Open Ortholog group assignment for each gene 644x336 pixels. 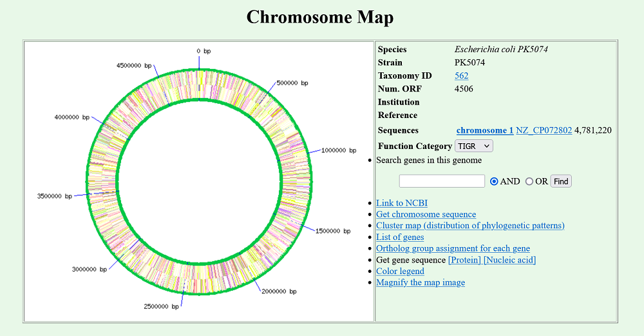tap(453, 248)
